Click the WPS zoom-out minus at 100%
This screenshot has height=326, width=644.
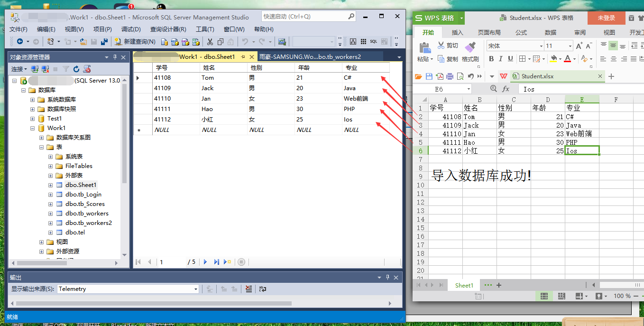pos(637,296)
